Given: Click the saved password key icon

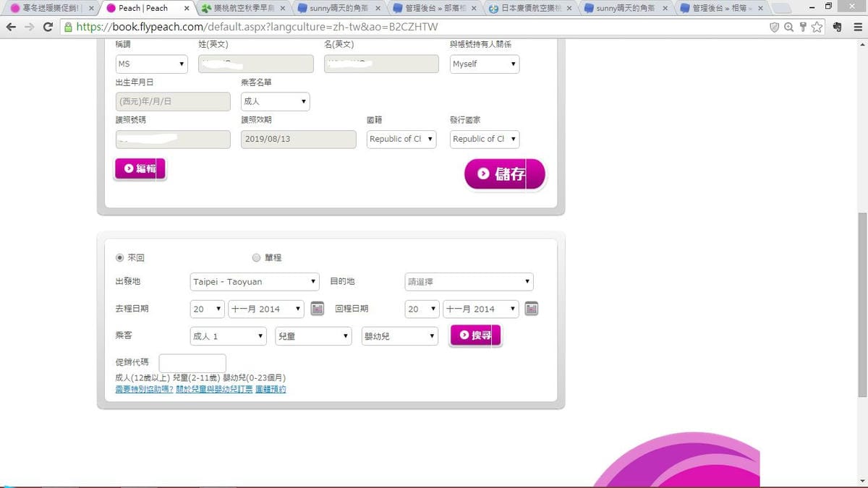Looking at the screenshot, I should pos(802,27).
